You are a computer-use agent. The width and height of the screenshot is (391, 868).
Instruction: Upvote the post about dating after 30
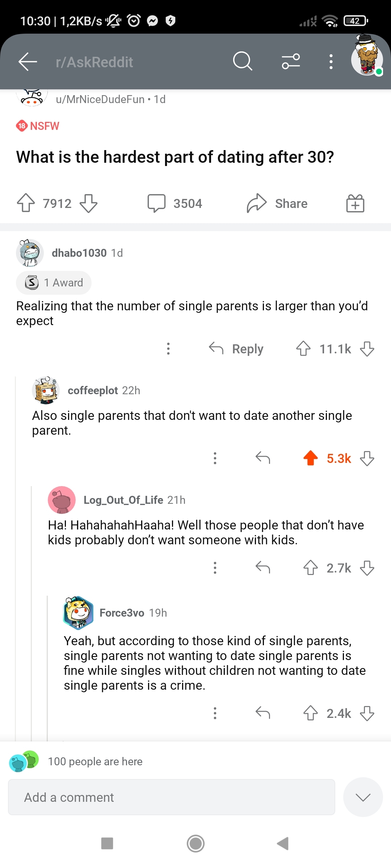click(26, 203)
